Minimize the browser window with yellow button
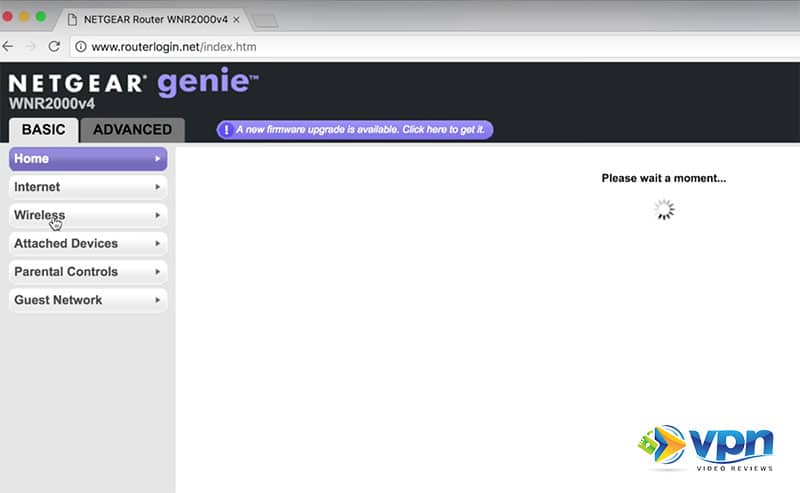 click(x=24, y=16)
